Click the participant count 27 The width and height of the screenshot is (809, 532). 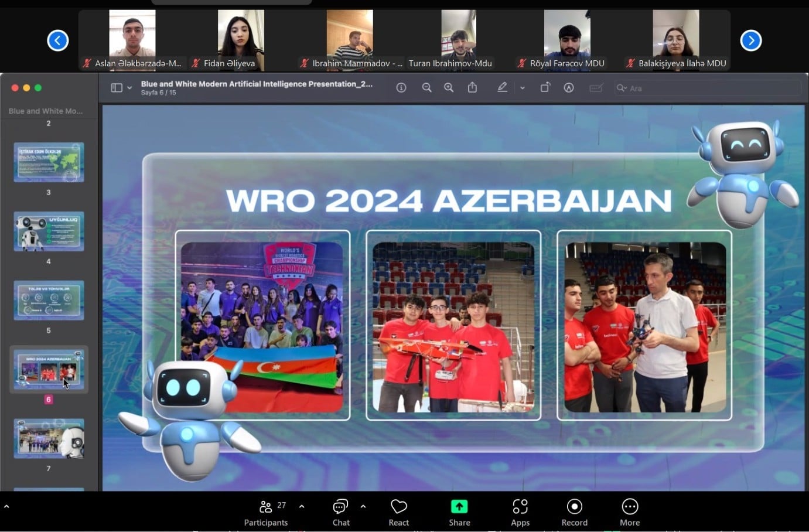282,505
